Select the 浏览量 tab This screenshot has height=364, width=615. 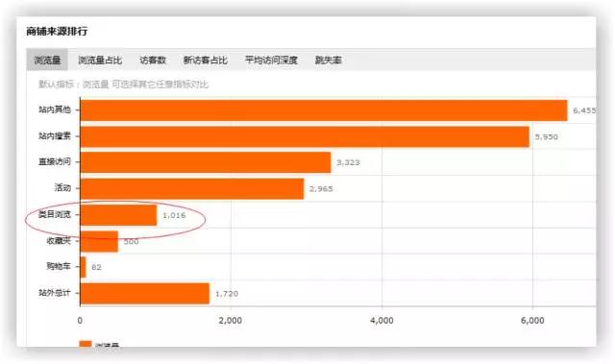click(47, 60)
